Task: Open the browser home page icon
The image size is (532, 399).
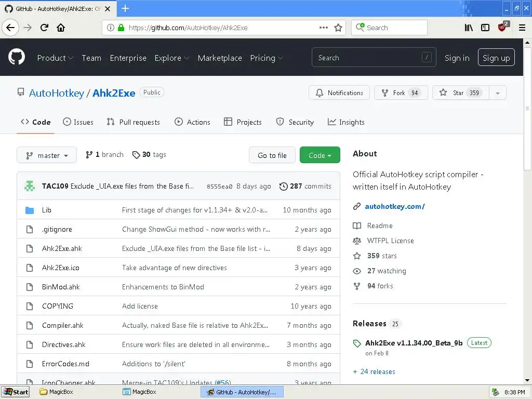Action: tap(61, 28)
